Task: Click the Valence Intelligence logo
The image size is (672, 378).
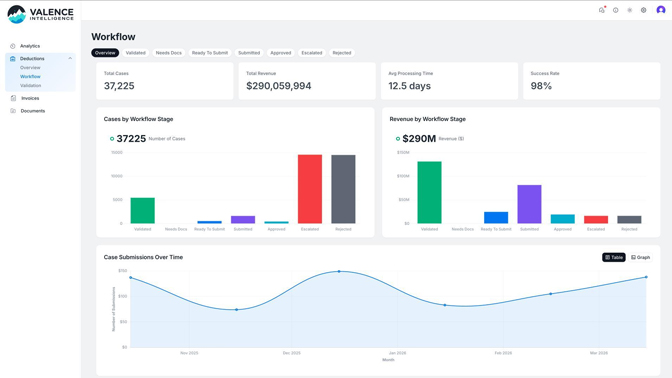Action: 41,14
